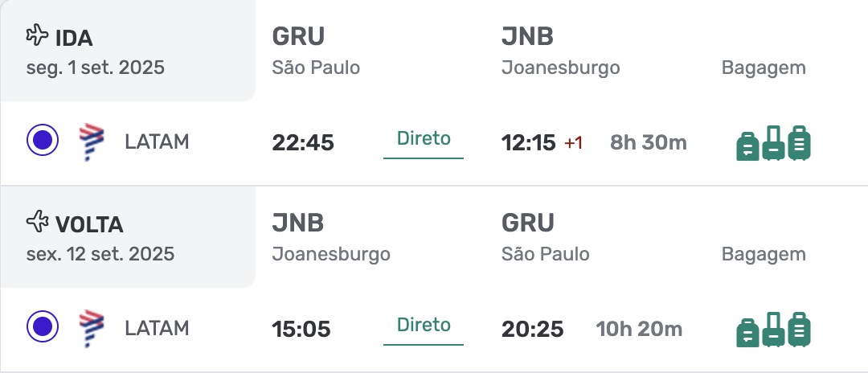868x373 pixels.
Task: Open the return Direto flight details
Action: (424, 330)
